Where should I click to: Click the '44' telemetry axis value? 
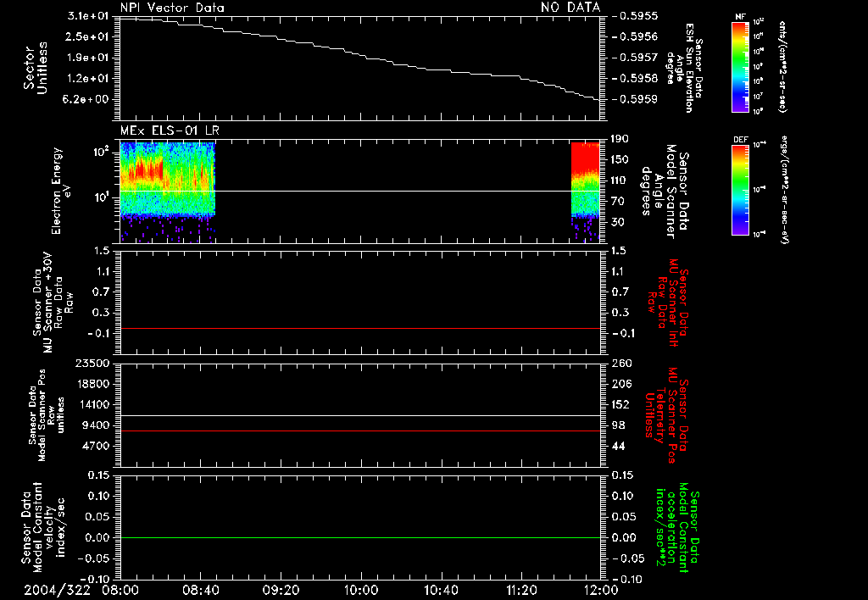click(618, 446)
